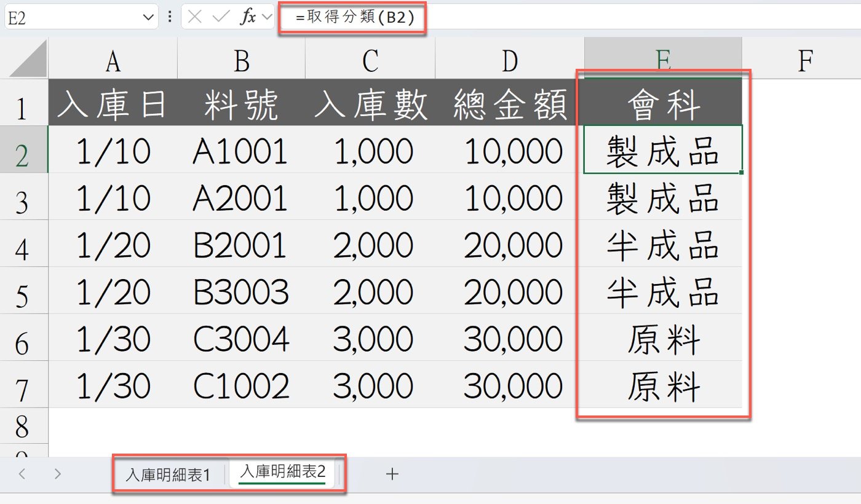Select cell B2 containing A1001
This screenshot has height=504, width=861.
coord(240,151)
